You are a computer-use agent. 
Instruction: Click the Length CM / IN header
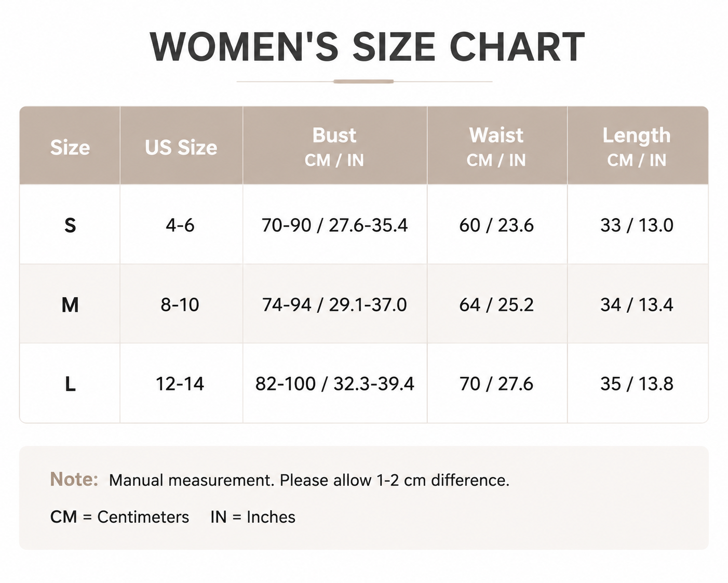(x=637, y=147)
